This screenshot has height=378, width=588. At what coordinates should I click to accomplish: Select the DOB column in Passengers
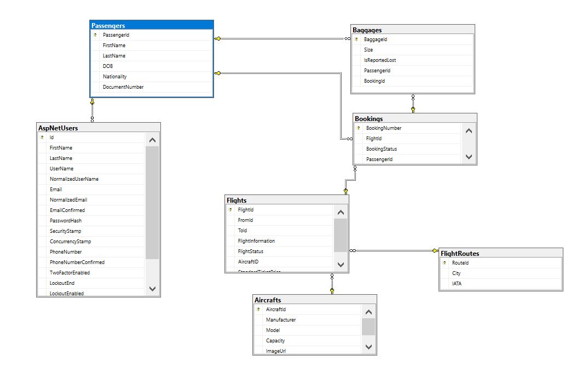[152, 66]
